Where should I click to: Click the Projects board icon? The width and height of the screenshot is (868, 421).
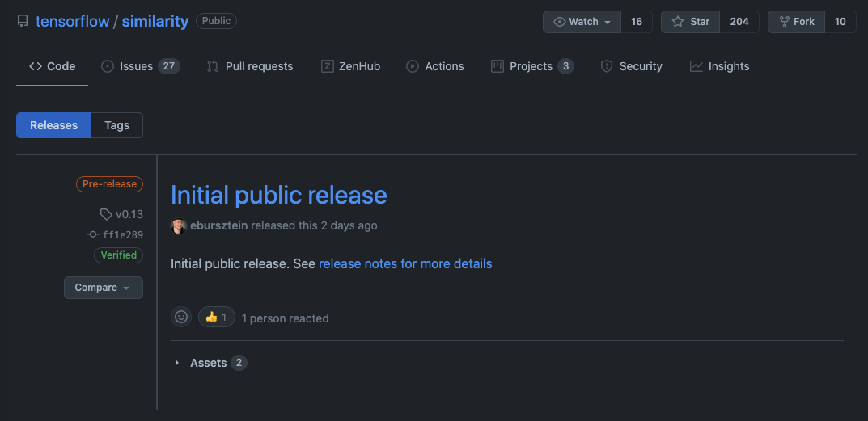click(x=498, y=66)
